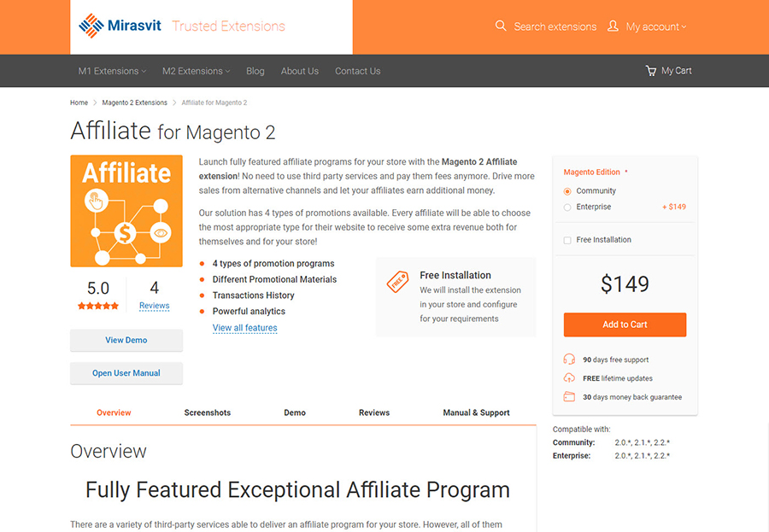Open the shopping cart icon

(x=651, y=71)
